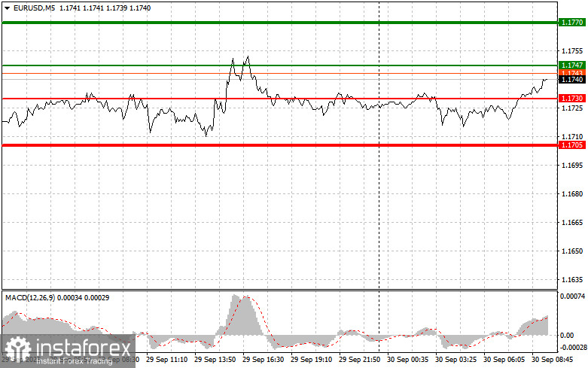Click the 0.00074 MACD scale value
The width and height of the screenshot is (588, 368).
(x=572, y=297)
